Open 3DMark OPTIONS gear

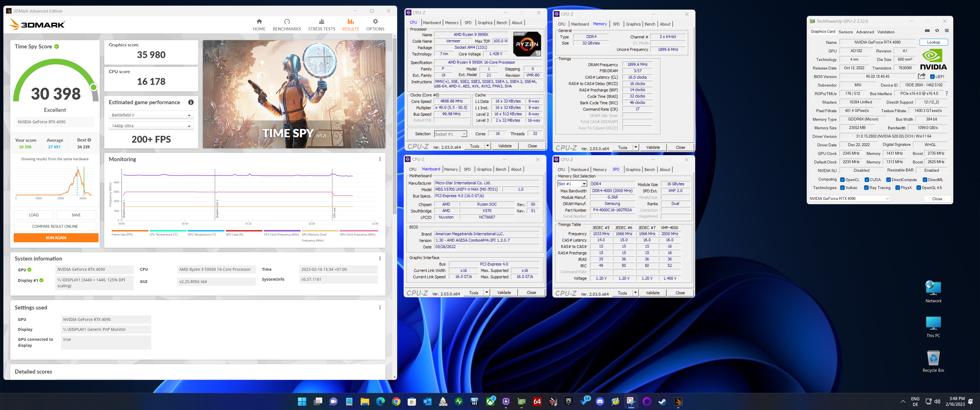[375, 25]
